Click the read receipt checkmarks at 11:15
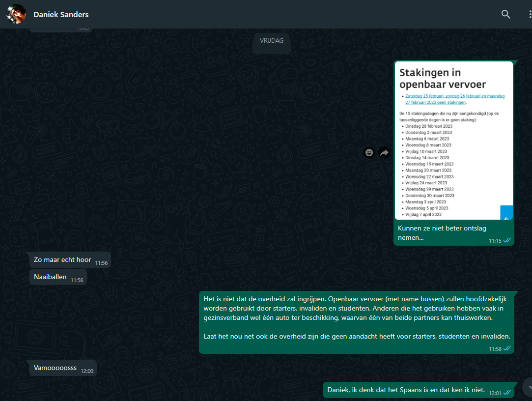The image size is (532, 401). [507, 240]
